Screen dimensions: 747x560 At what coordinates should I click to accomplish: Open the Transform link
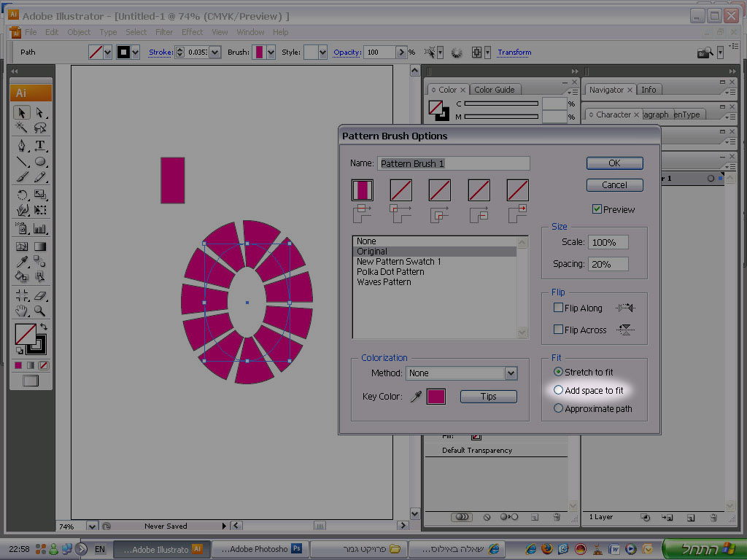514,52
